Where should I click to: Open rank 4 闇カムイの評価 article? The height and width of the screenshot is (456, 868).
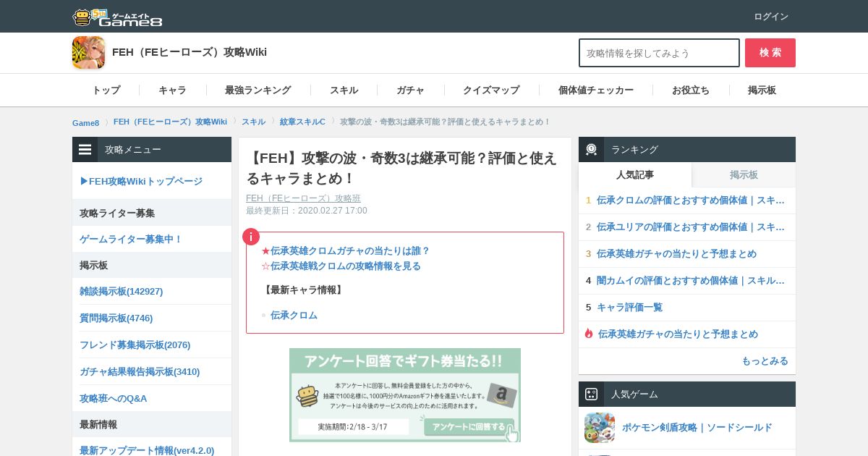pos(691,281)
